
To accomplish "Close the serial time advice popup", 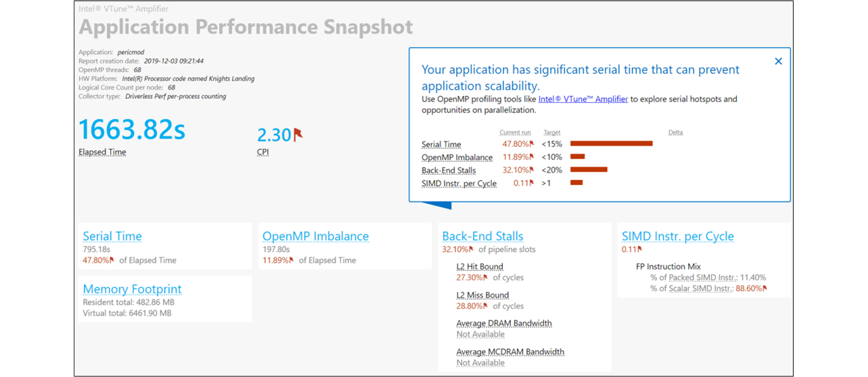I will (x=778, y=61).
